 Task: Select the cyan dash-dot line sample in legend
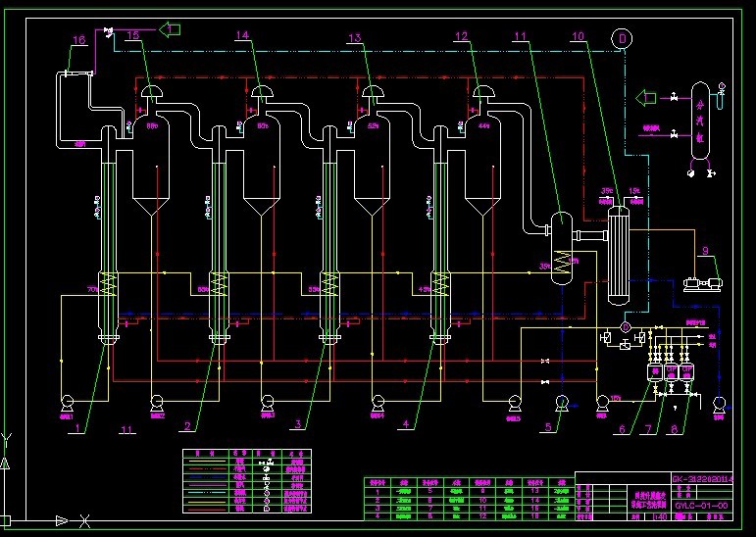(x=205, y=493)
